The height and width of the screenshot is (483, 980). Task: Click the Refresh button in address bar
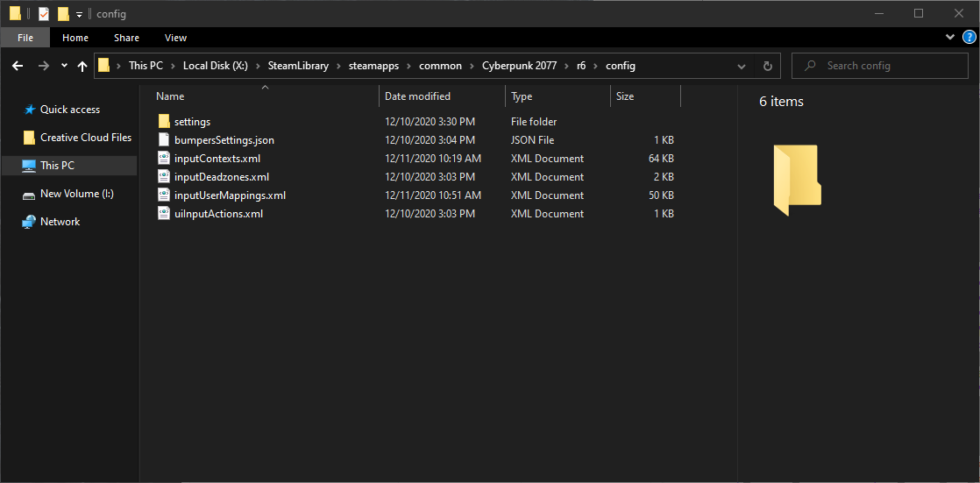pos(768,66)
